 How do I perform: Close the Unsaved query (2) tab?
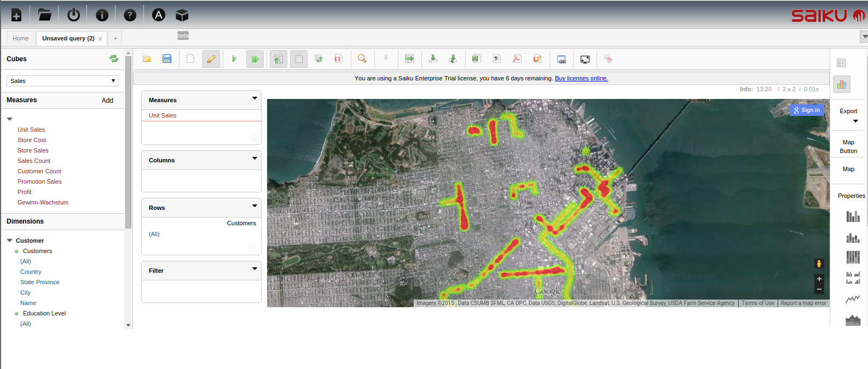tap(100, 39)
